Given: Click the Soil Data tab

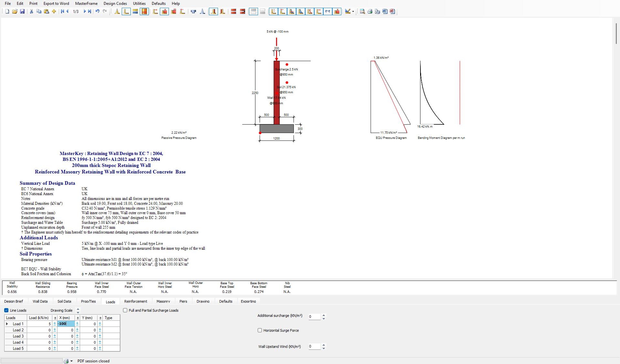Looking at the screenshot, I should click(64, 301).
